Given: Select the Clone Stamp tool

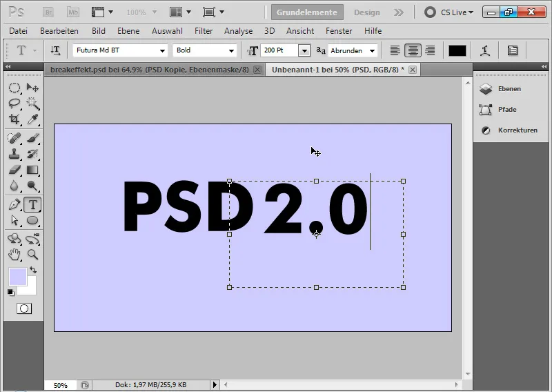Looking at the screenshot, I should click(x=14, y=154).
